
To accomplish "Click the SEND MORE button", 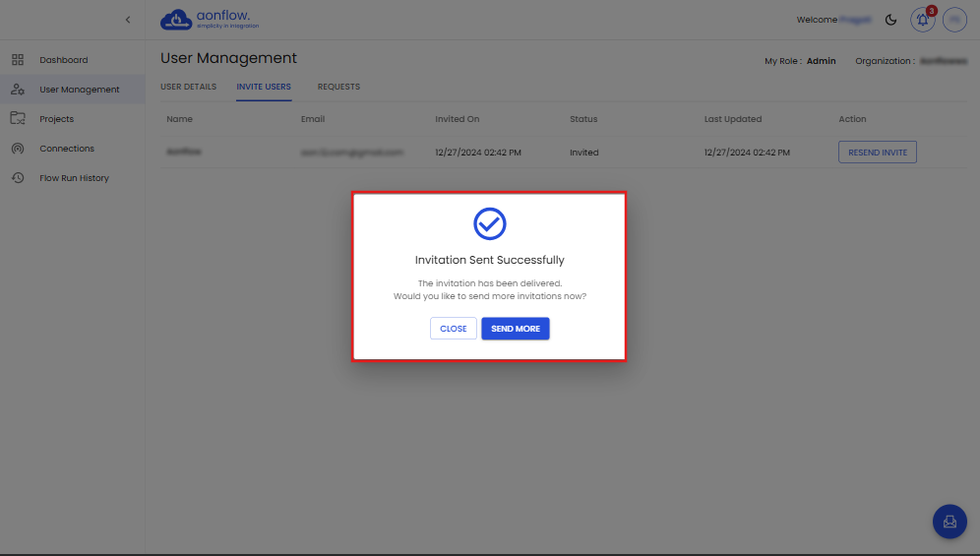I will [516, 329].
